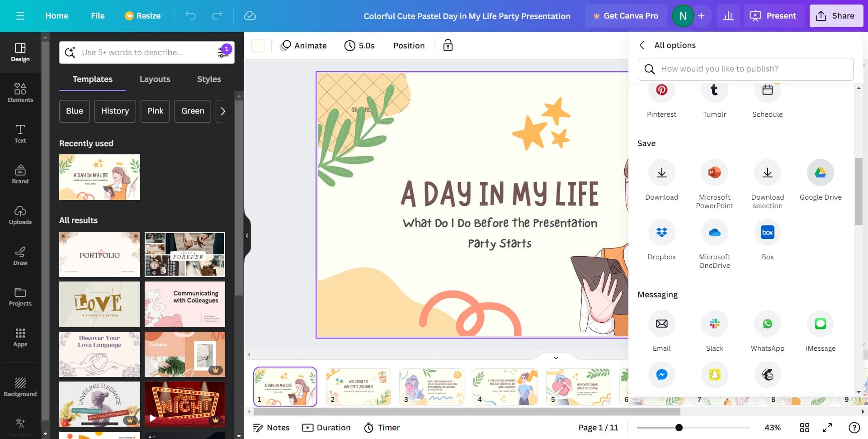This screenshot has width=868, height=439.
Task: Select page 3 thumbnail
Action: tap(431, 387)
